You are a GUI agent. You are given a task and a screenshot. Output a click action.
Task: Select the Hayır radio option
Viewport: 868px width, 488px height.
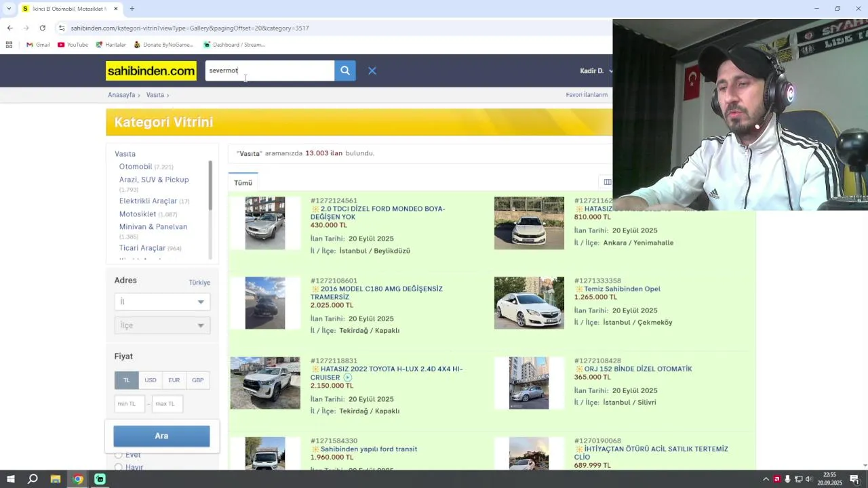pyautogui.click(x=119, y=467)
